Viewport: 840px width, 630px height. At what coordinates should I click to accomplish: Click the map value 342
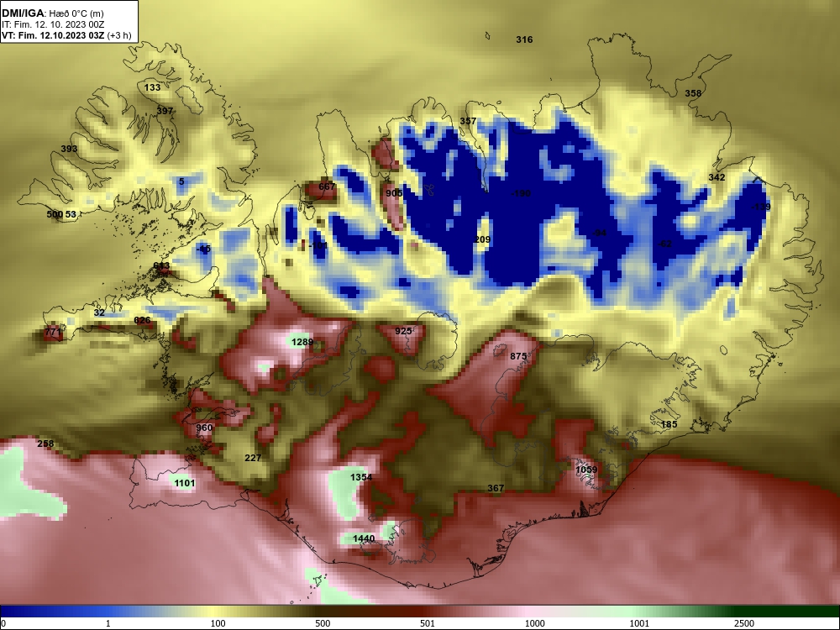(717, 177)
